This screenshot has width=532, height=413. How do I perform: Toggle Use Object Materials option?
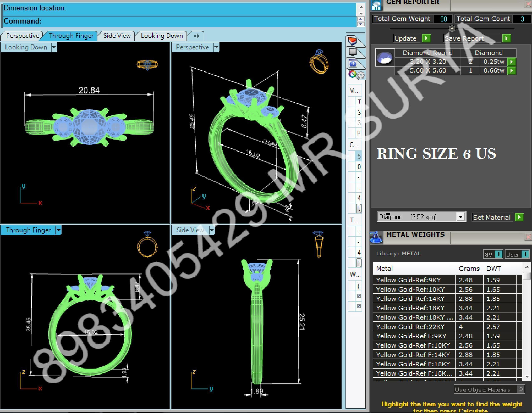[521, 389]
